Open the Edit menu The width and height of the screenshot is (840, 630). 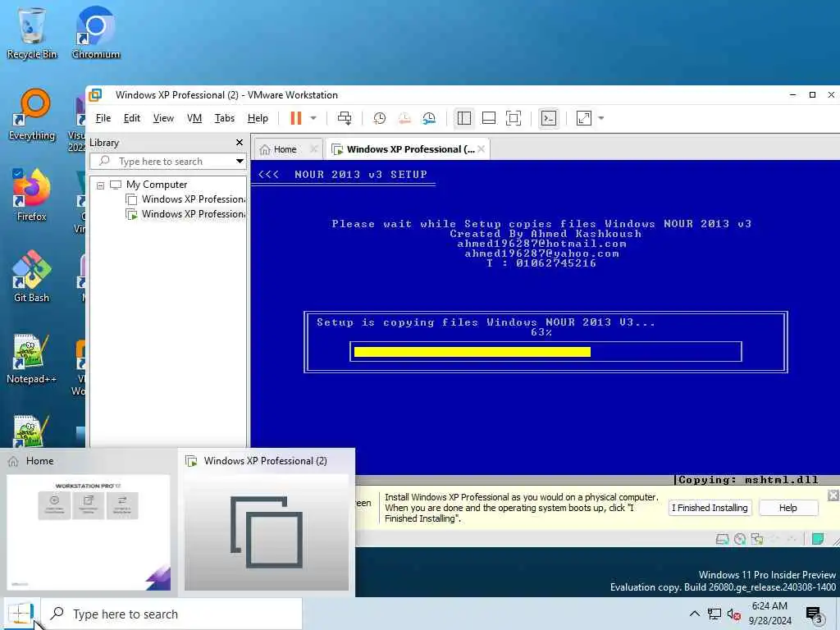pos(132,118)
